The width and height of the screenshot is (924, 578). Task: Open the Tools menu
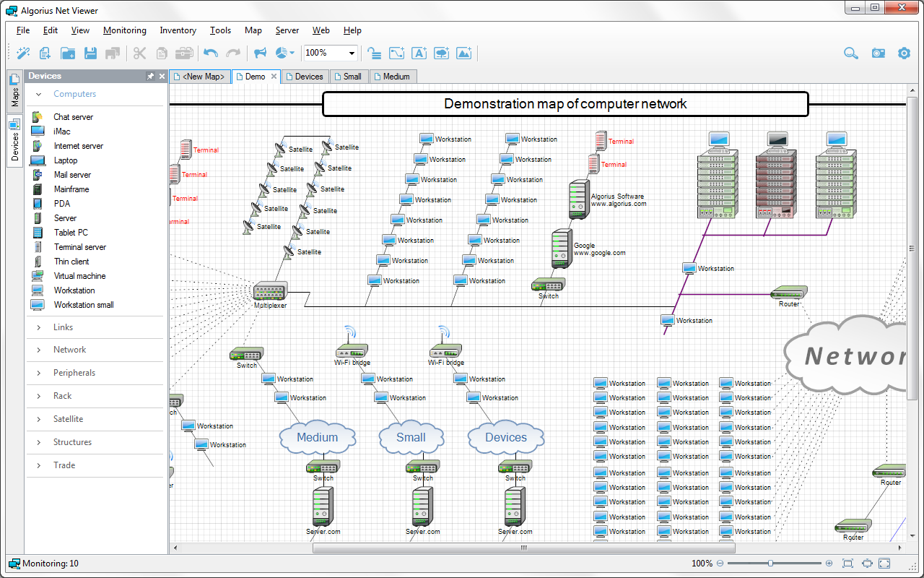click(x=220, y=30)
